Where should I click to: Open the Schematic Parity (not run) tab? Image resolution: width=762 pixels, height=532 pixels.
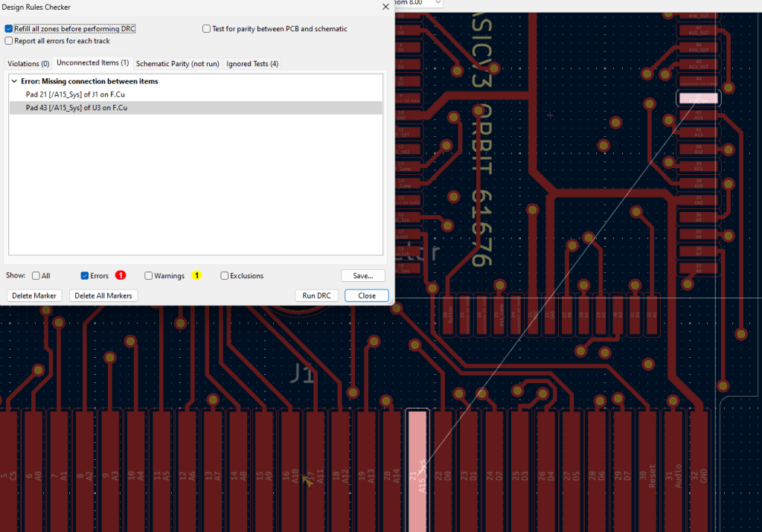[x=177, y=64]
